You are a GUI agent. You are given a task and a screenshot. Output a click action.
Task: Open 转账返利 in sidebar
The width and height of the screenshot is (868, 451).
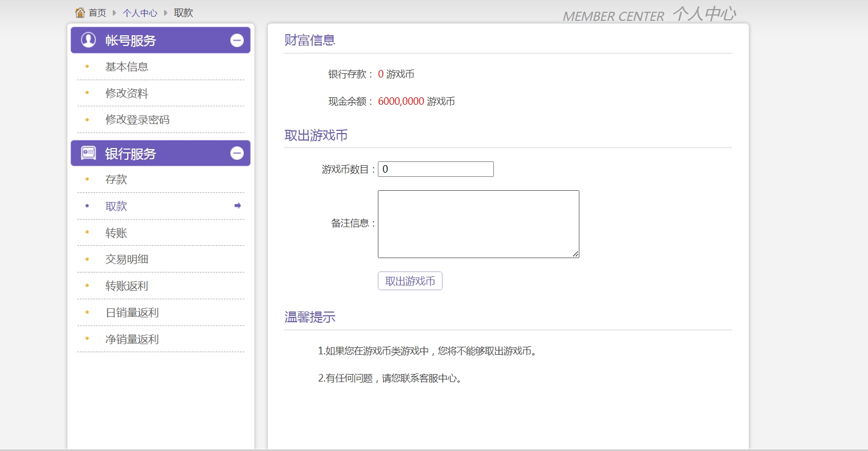[x=127, y=286]
